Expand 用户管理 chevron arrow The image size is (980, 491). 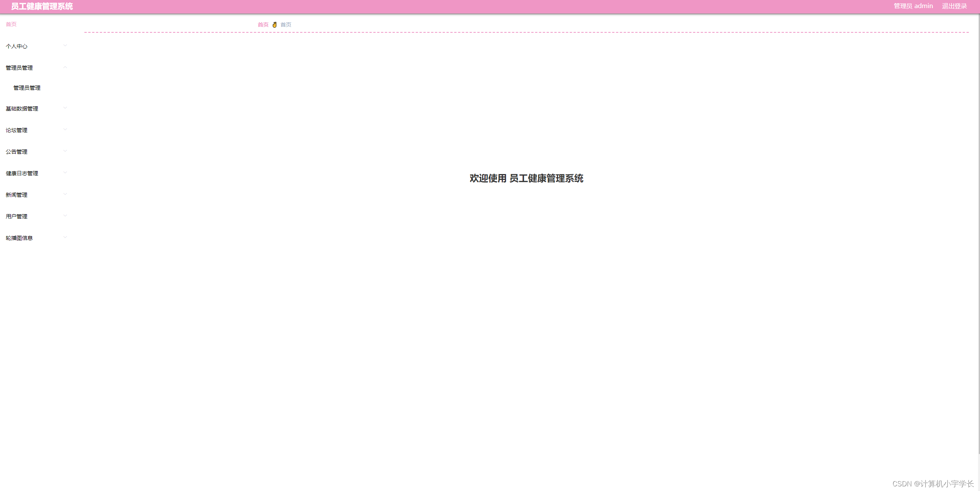pyautogui.click(x=65, y=216)
